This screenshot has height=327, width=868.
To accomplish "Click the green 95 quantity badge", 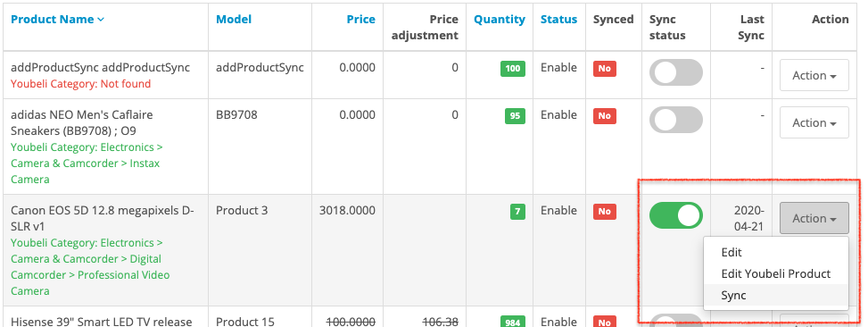I will tap(515, 116).
